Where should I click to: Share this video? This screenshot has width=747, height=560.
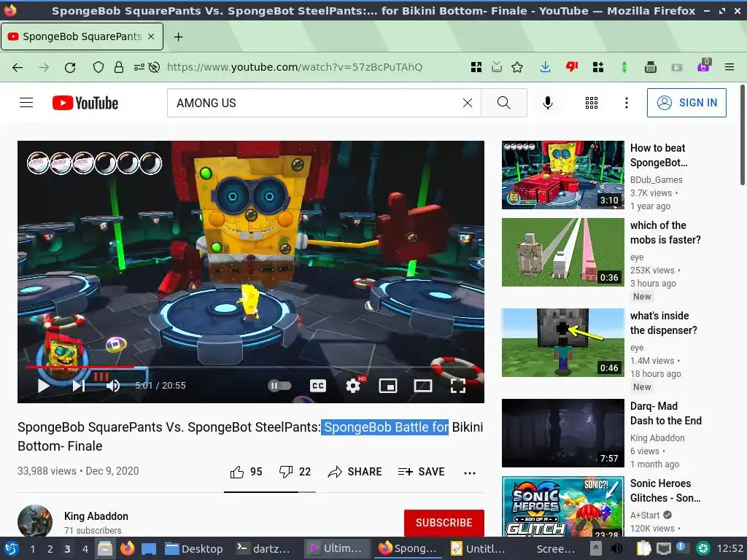(355, 472)
